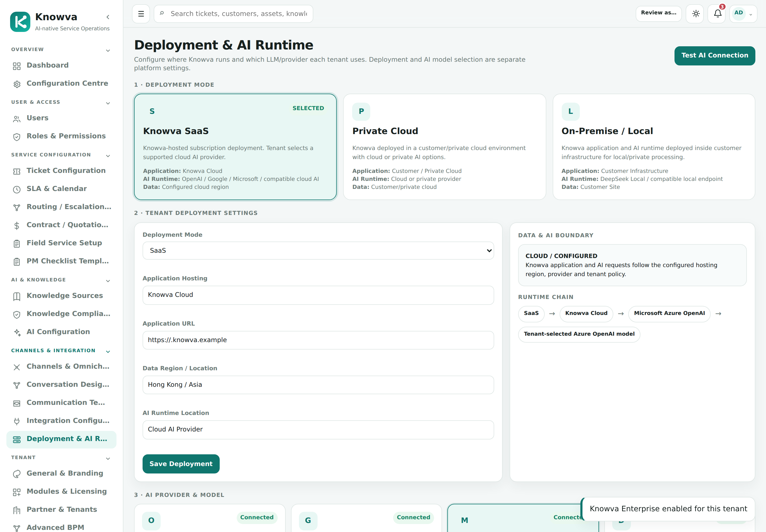Collapse the AI & Knowledge section
The width and height of the screenshot is (766, 532).
click(108, 281)
